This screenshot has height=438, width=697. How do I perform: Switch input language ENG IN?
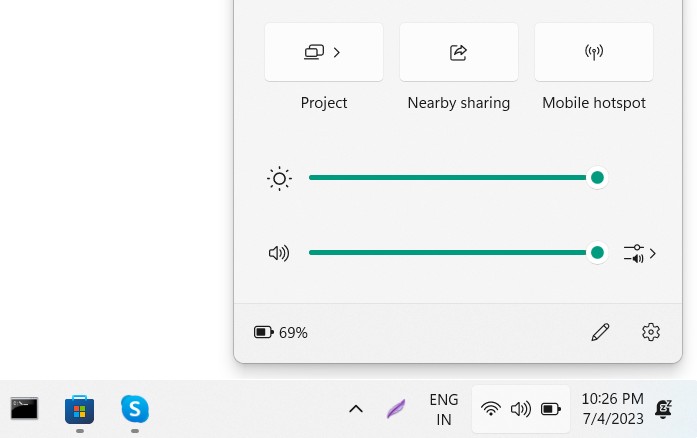point(443,409)
